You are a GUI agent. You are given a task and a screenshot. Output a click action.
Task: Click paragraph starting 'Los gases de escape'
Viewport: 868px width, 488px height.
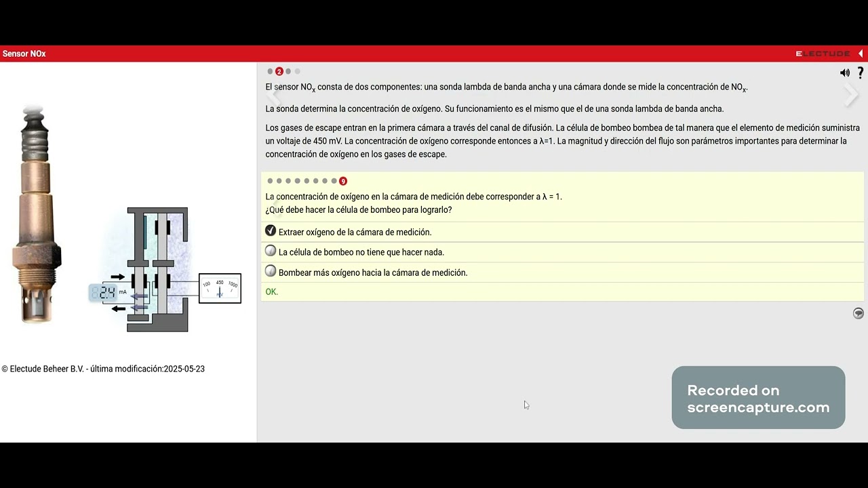point(563,141)
